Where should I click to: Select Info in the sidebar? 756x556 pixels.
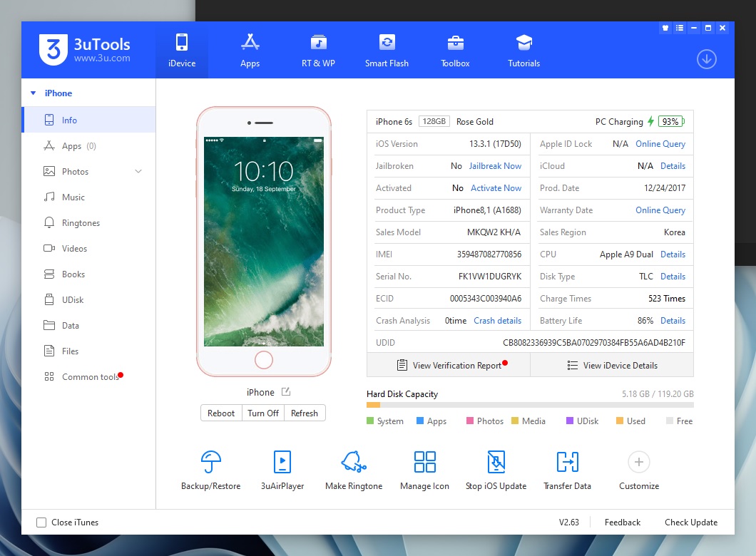88,120
